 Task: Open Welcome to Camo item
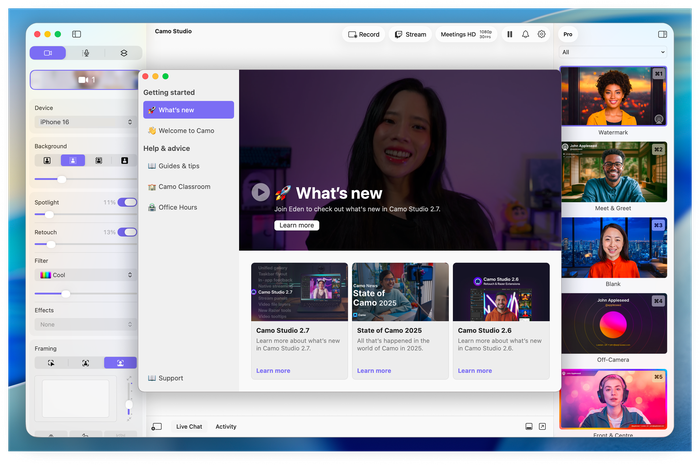pyautogui.click(x=188, y=130)
